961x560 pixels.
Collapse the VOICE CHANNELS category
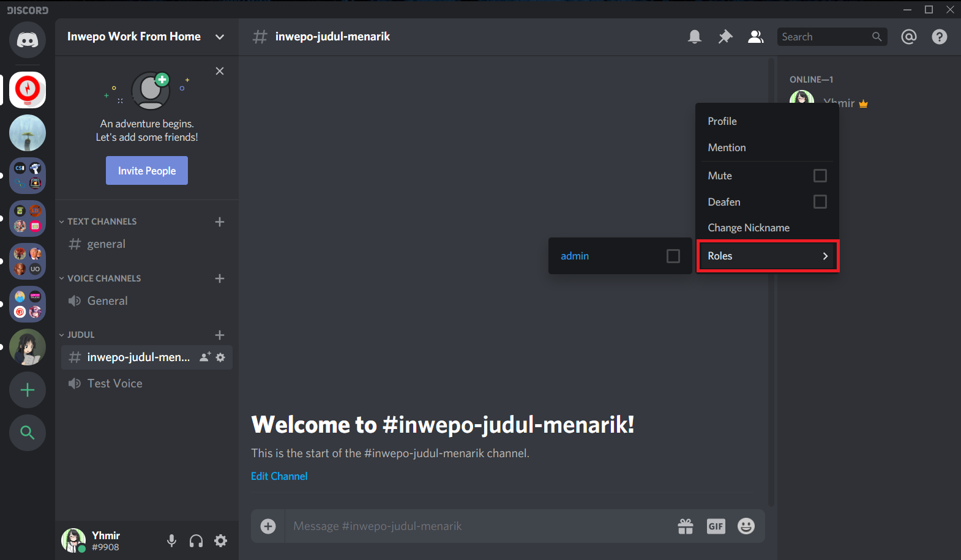click(103, 278)
